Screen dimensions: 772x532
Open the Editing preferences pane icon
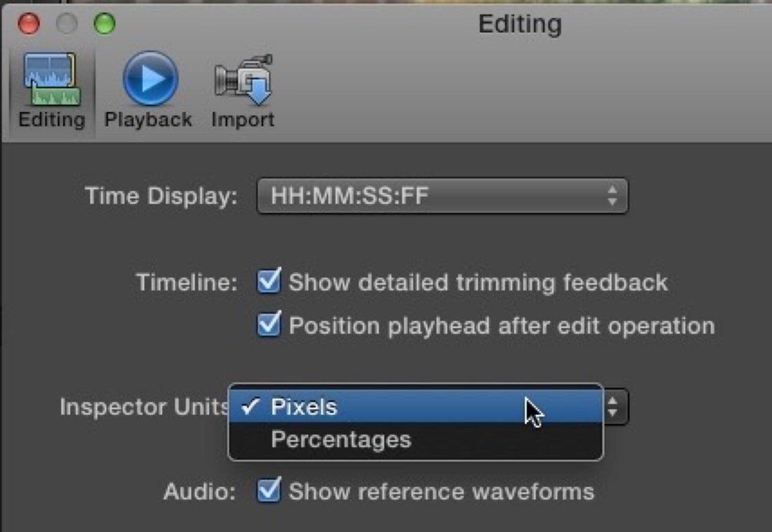[52, 79]
